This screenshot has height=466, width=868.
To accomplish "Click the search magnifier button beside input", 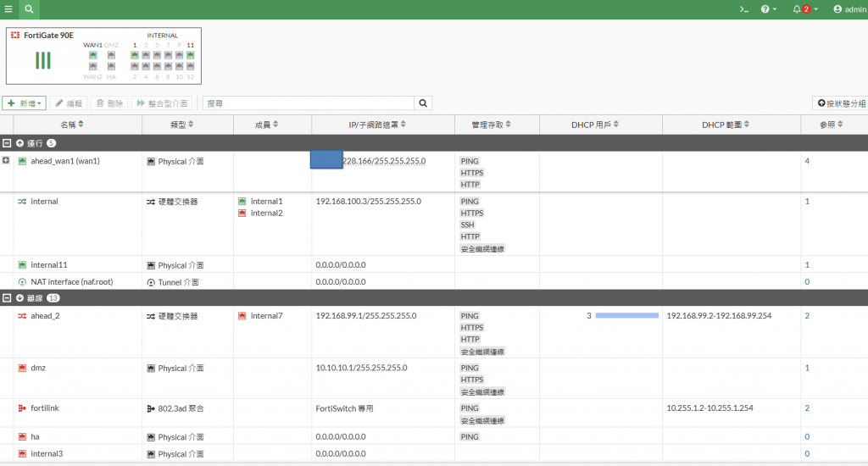I will click(x=423, y=103).
